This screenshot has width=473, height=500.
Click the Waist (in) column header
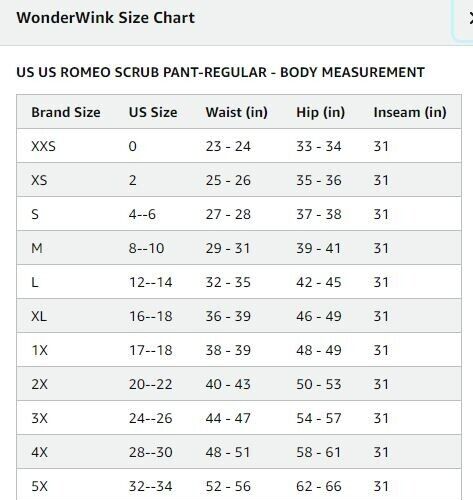pos(236,112)
